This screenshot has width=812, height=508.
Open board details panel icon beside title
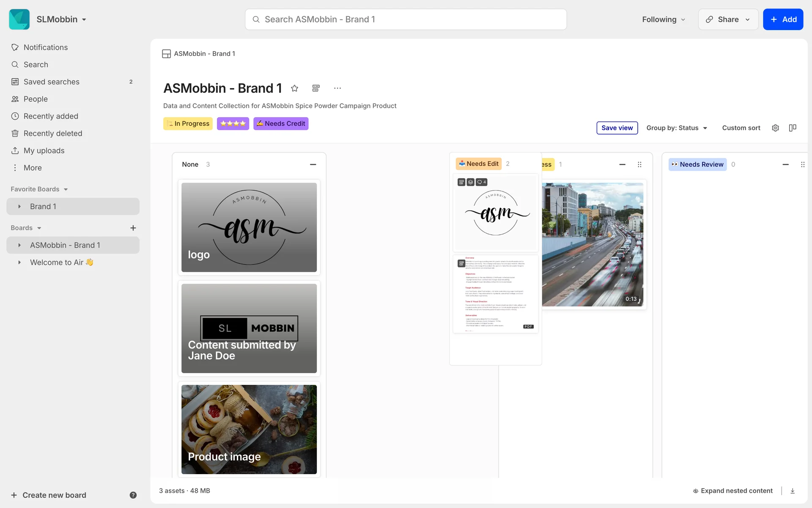(316, 88)
